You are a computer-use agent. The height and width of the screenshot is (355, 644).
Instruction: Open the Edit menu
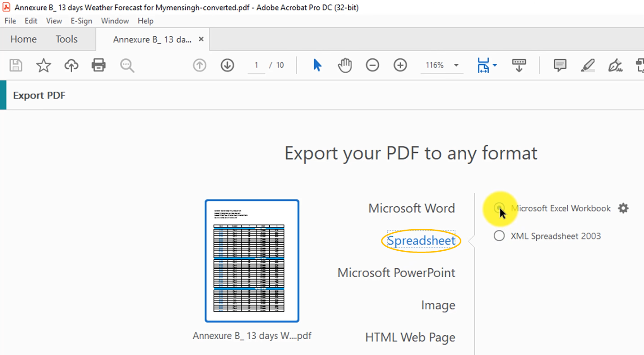click(31, 21)
